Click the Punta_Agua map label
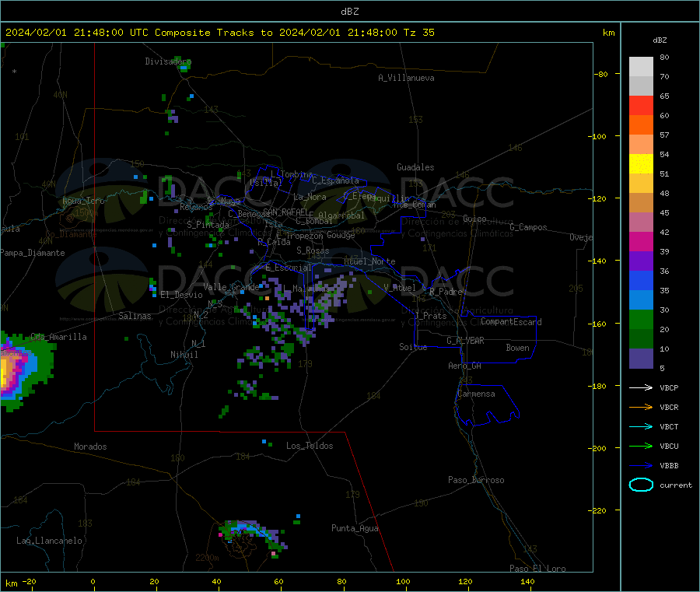 355,528
